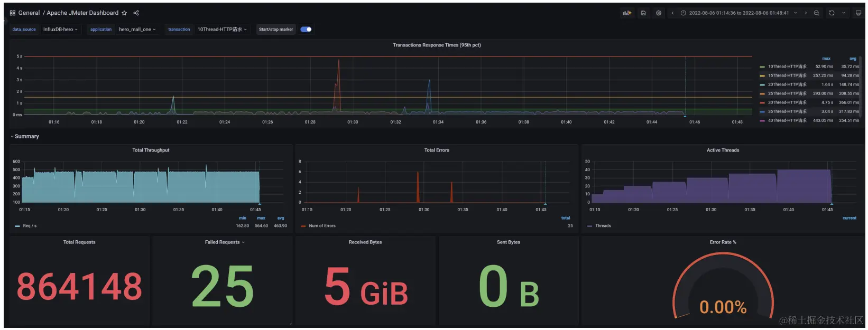Image resolution: width=868 pixels, height=330 pixels.
Task: Open the dashboards grid icon beside General
Action: (x=13, y=13)
